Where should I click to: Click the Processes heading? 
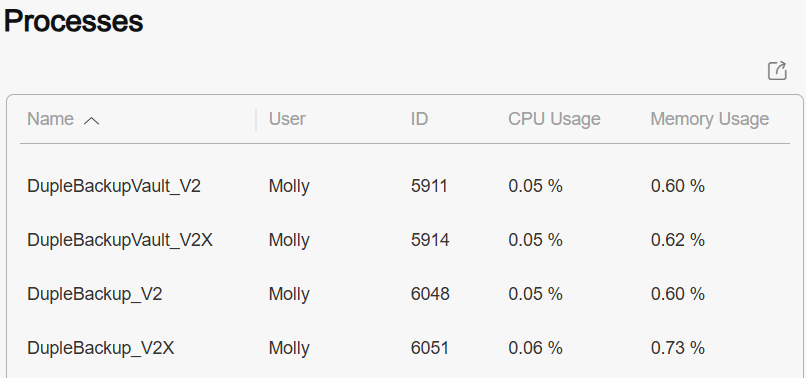pyautogui.click(x=74, y=22)
